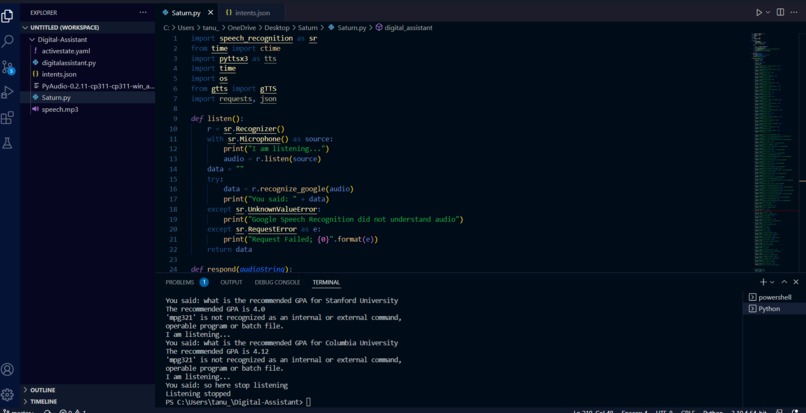Click the Desktop breadcrumb segment
This screenshot has width=806, height=413.
(277, 28)
